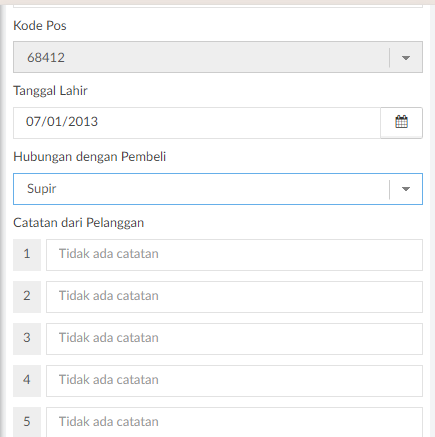This screenshot has height=437, width=435.
Task: Click customer note field number 2
Action: tap(234, 297)
